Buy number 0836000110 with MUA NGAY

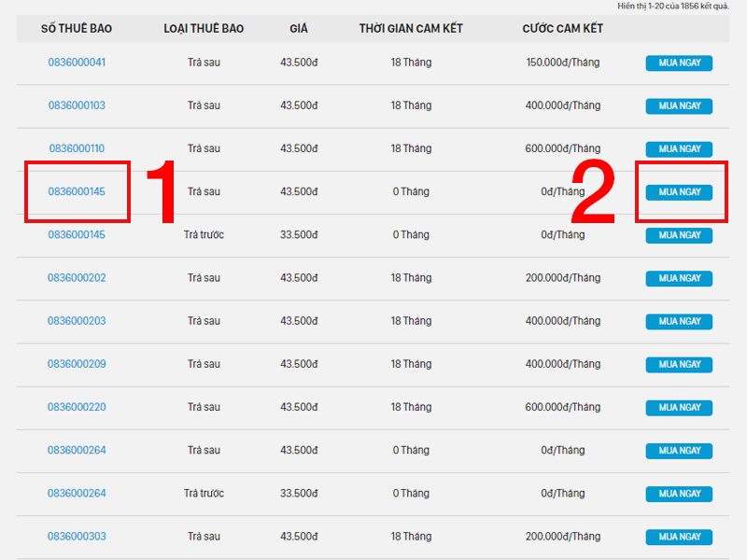(x=679, y=149)
